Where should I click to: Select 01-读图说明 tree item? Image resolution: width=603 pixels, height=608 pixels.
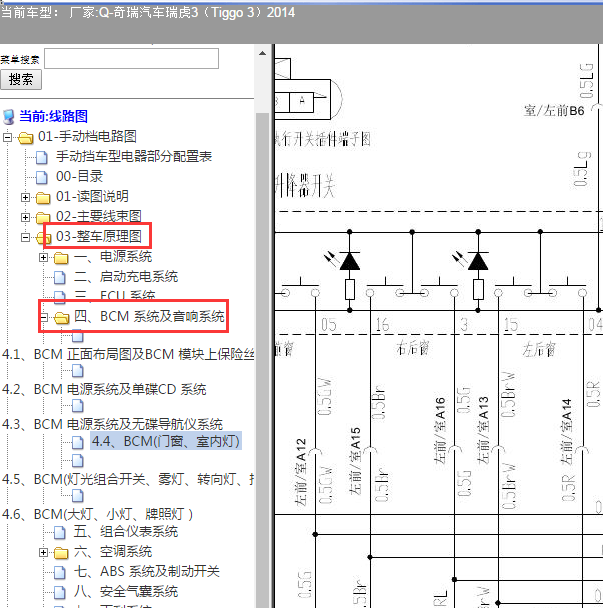[92, 196]
